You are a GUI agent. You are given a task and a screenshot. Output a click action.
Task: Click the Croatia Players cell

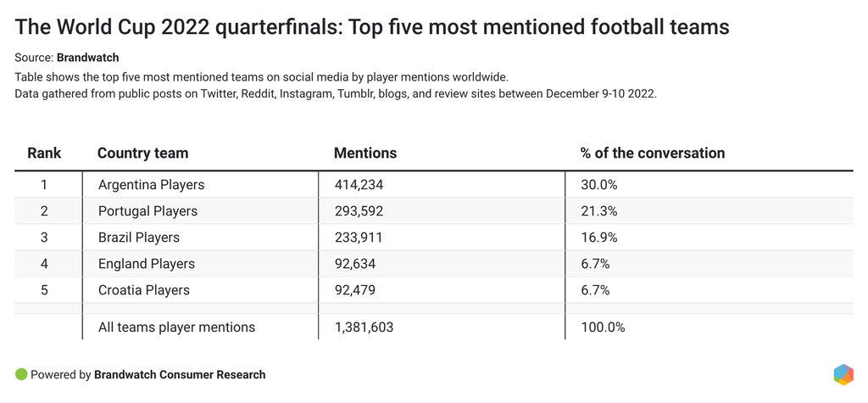click(x=144, y=290)
